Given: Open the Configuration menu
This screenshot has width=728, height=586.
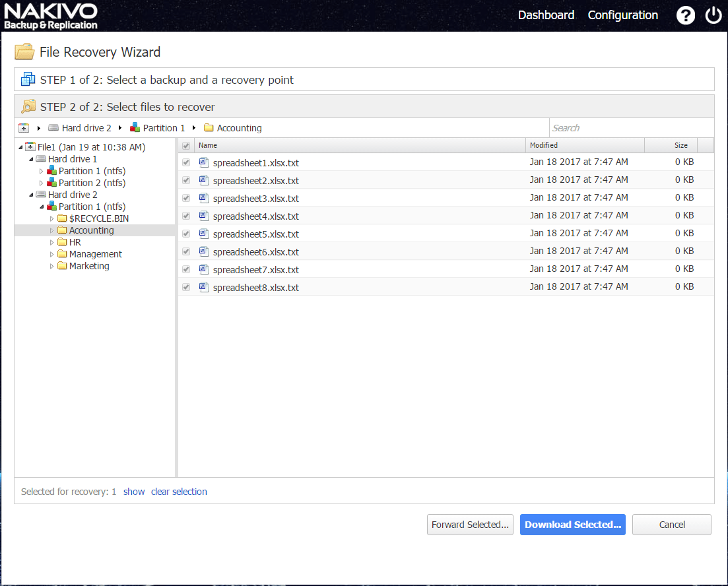Looking at the screenshot, I should coord(622,15).
